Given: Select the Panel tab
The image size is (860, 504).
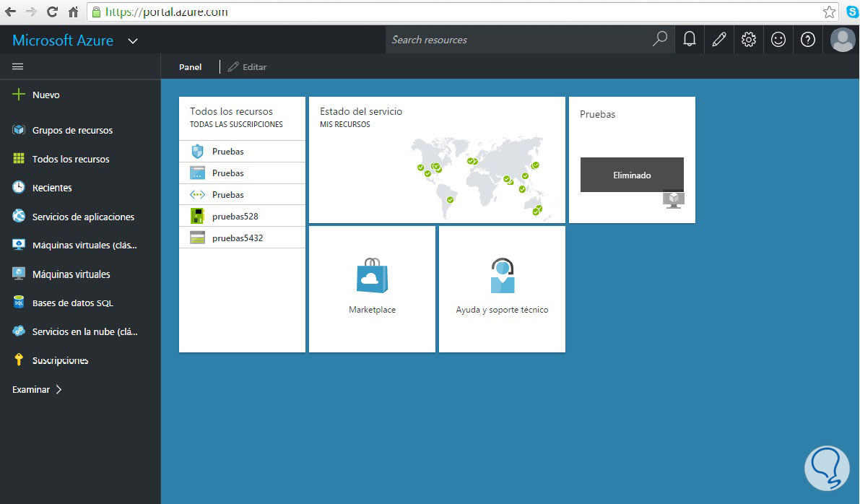Looking at the screenshot, I should point(191,67).
